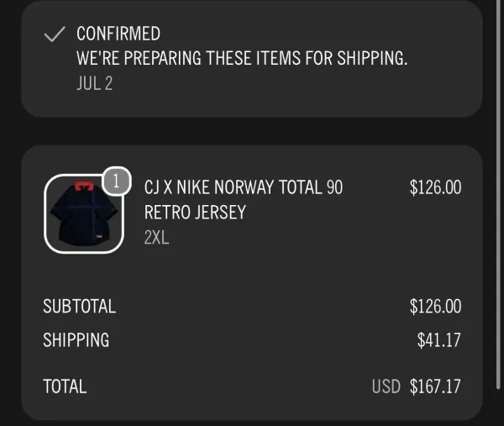Click the USD currency indicator
This screenshot has height=426, width=504.
(386, 387)
